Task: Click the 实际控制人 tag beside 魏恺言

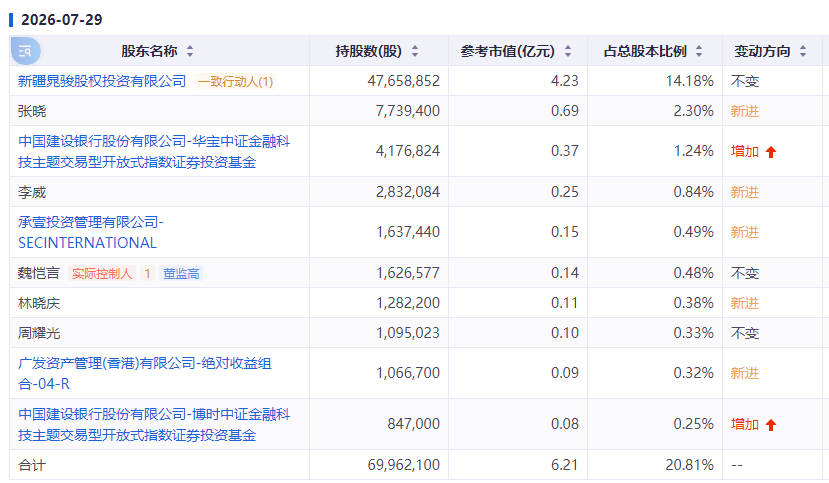Action: (x=102, y=274)
